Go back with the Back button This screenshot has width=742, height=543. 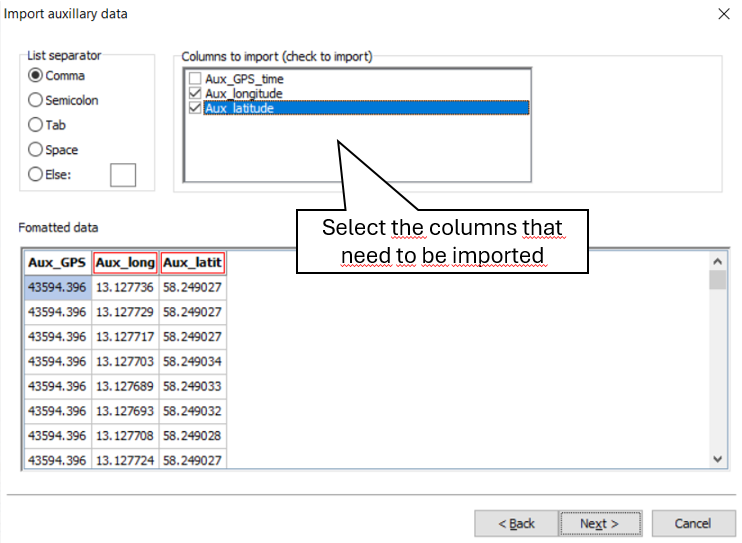[x=516, y=523]
